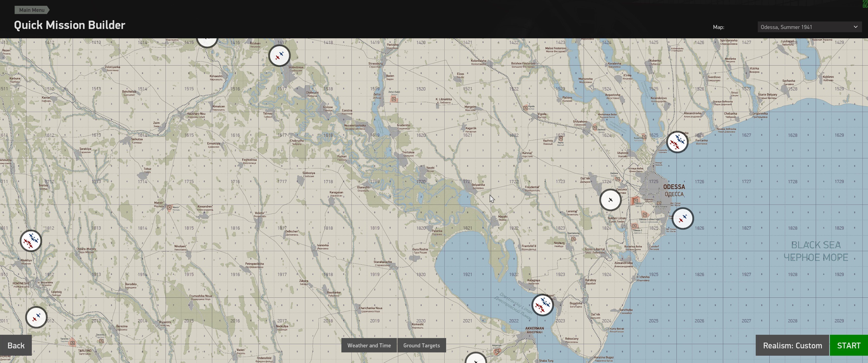Image resolution: width=868 pixels, height=363 pixels.
Task: Open the Realism: Custom settings
Action: pyautogui.click(x=792, y=345)
